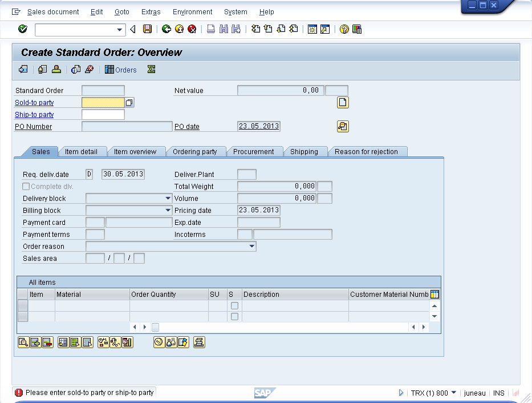
Task: Switch to the Item overview tab
Action: coord(135,152)
